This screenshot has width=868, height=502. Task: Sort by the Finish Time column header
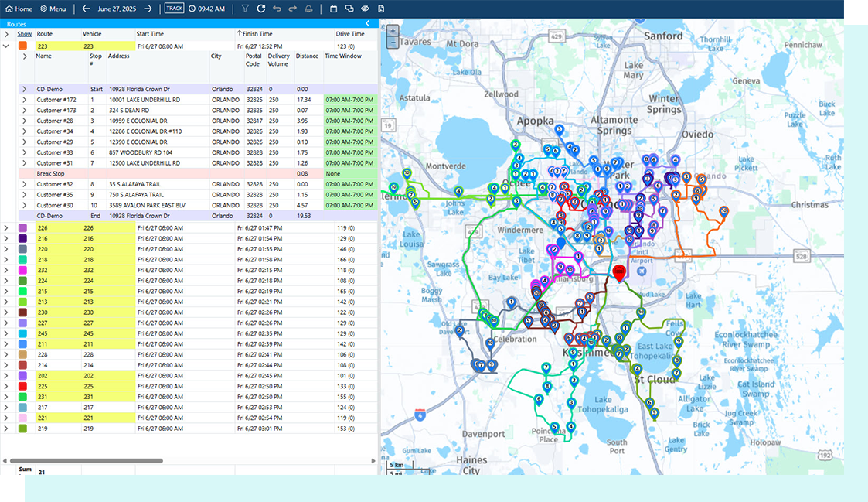257,34
